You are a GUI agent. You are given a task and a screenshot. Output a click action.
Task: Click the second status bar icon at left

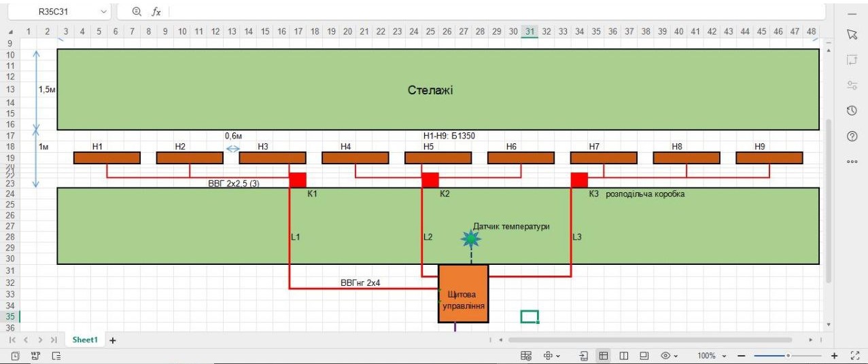click(36, 356)
